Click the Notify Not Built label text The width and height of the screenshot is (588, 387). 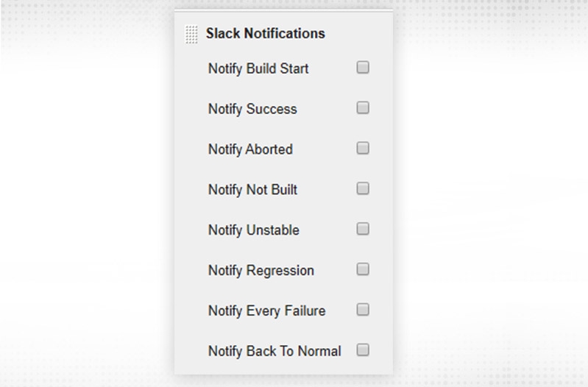point(252,190)
